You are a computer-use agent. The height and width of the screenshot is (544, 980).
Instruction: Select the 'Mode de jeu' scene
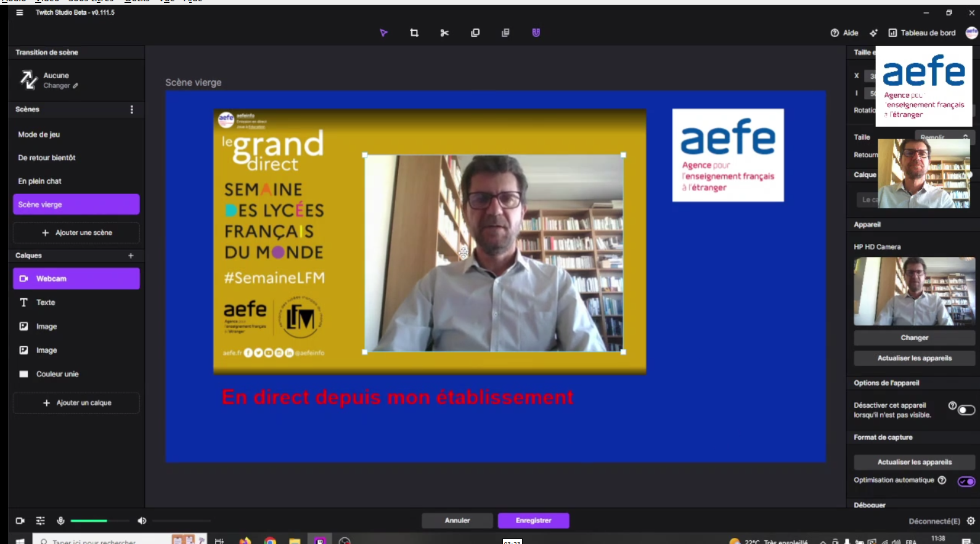pyautogui.click(x=39, y=134)
